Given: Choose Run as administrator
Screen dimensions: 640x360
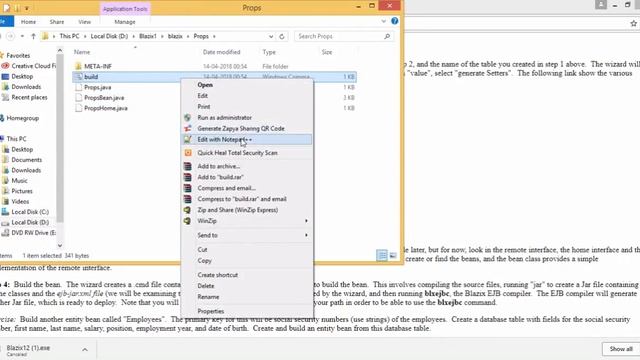Looking at the screenshot, I should pyautogui.click(x=224, y=118).
